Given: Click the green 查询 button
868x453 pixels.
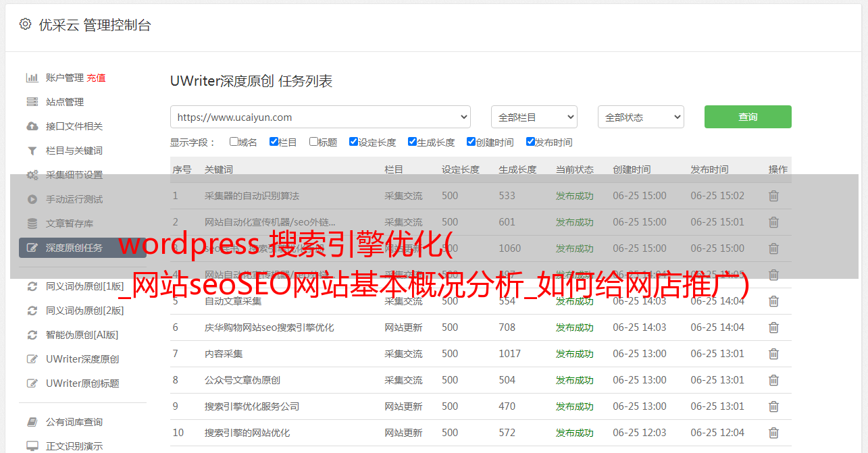Looking at the screenshot, I should click(747, 117).
